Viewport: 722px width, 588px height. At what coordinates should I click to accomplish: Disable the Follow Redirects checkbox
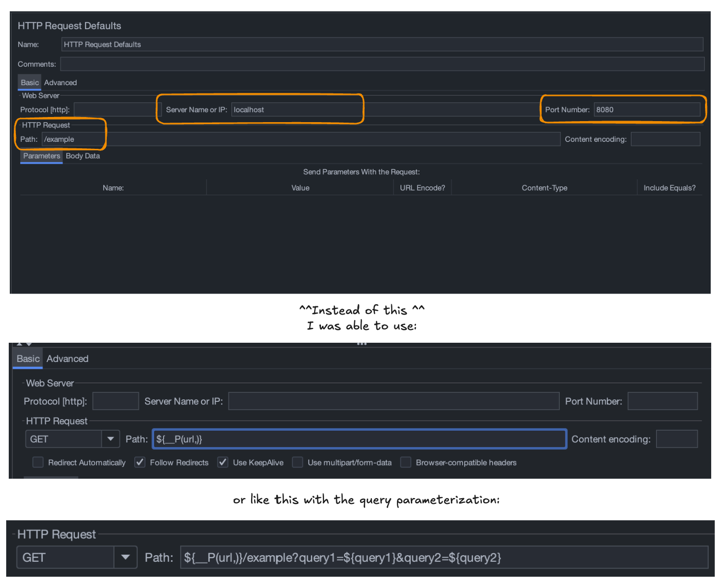click(140, 462)
